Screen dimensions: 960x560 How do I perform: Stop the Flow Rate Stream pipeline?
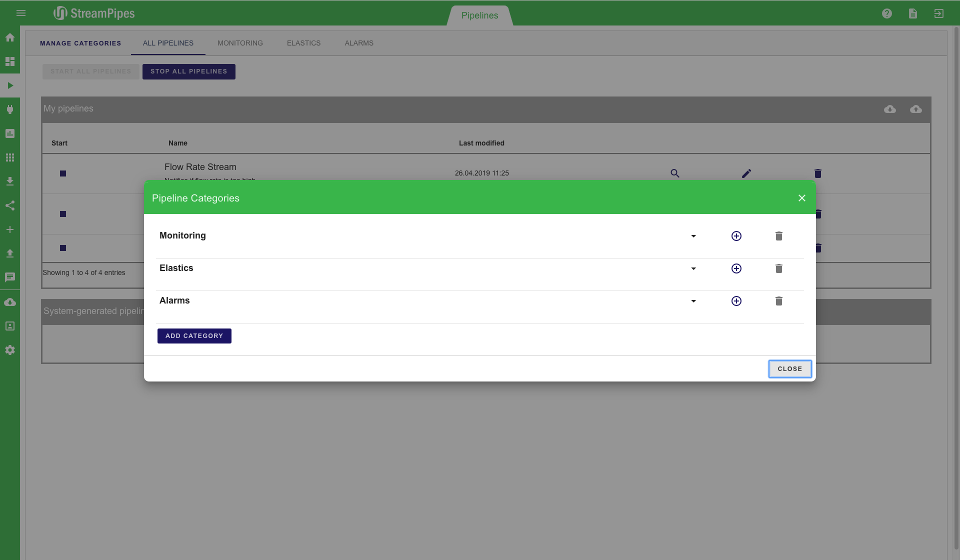[63, 173]
